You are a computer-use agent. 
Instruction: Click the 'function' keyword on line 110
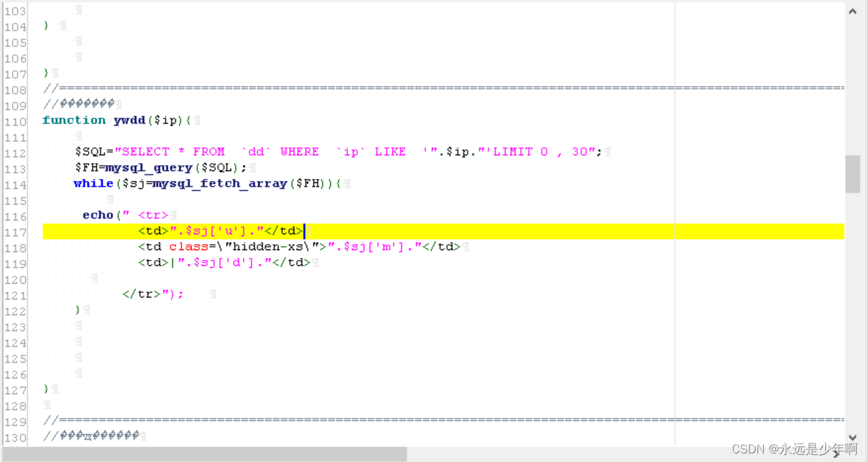pyautogui.click(x=74, y=120)
